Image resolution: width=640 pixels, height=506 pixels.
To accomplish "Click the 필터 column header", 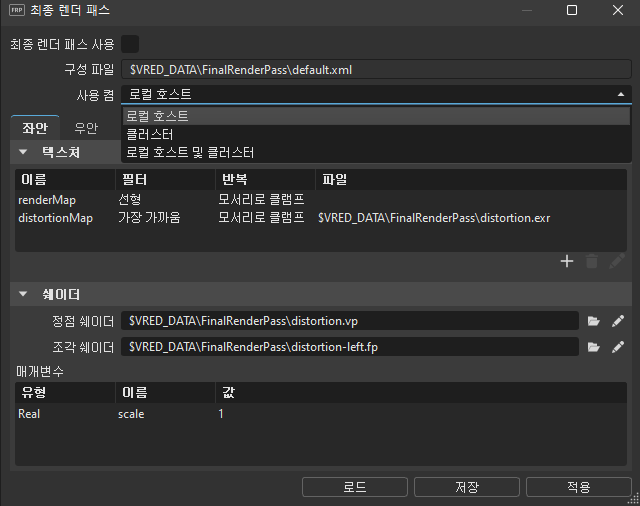I will (165, 180).
